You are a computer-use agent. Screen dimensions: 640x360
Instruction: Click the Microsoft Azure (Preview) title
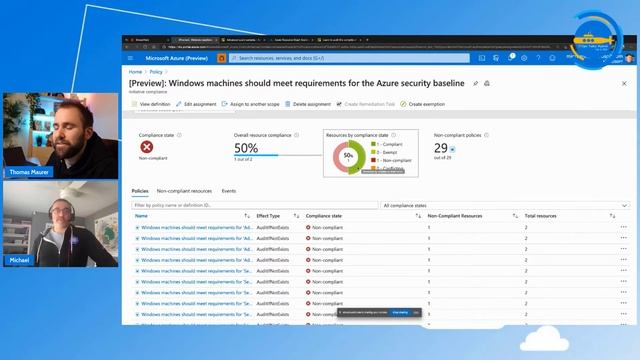[x=177, y=58]
